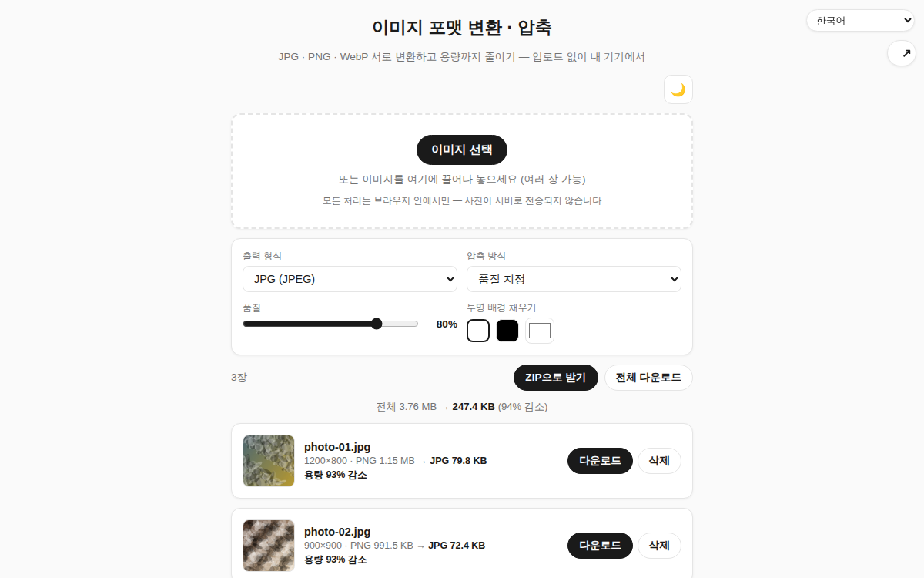Click the 품질 slider track
This screenshot has height=578, width=924.
pos(330,324)
